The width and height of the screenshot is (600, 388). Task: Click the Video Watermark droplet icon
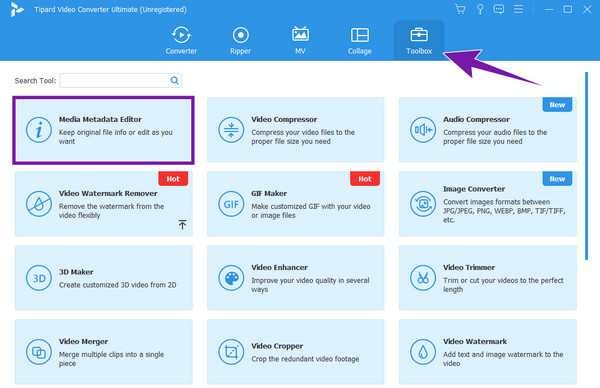click(x=423, y=352)
